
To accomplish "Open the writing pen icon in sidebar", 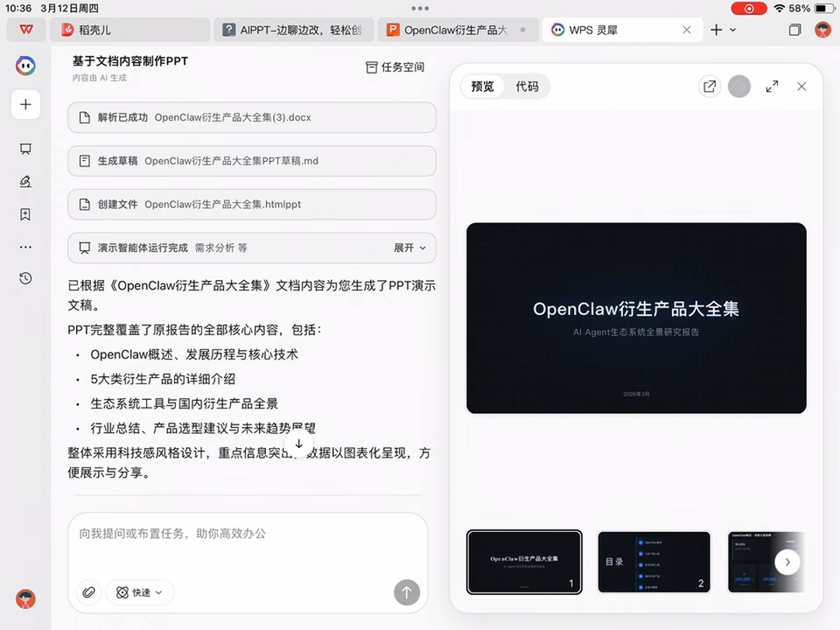I will tap(25, 181).
